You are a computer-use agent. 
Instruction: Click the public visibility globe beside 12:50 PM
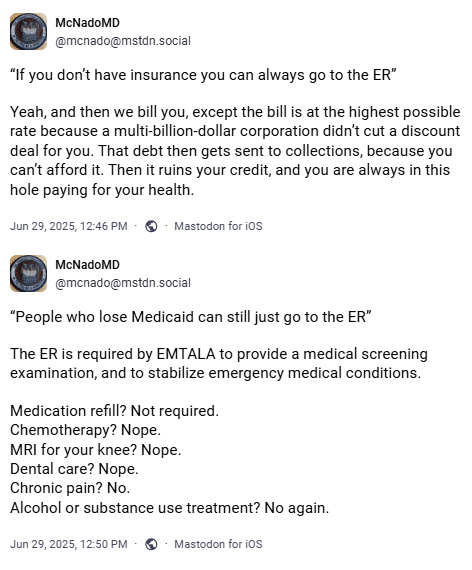[x=151, y=544]
